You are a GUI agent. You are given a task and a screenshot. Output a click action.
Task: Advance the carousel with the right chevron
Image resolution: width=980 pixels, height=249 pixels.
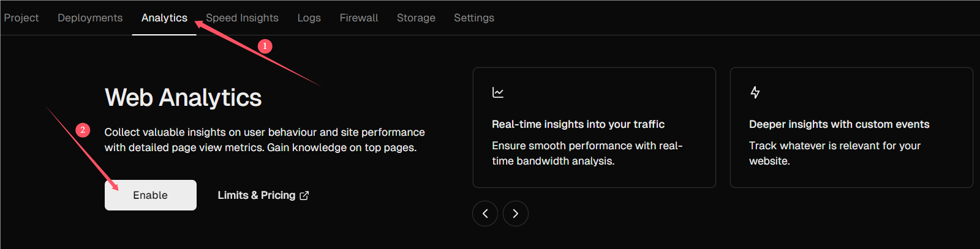[516, 214]
